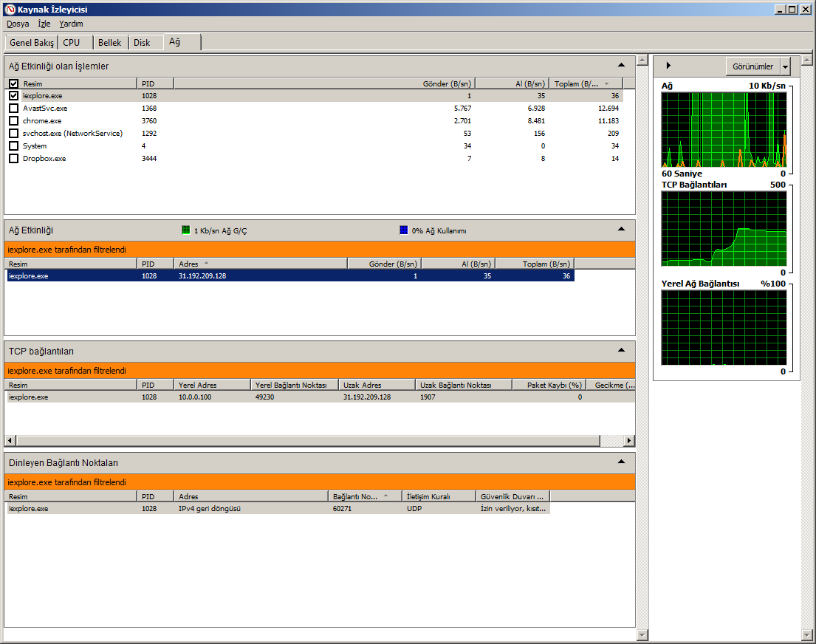The height and width of the screenshot is (644, 816).
Task: Check the Dropbox.exe checkbox
Action: (x=14, y=158)
